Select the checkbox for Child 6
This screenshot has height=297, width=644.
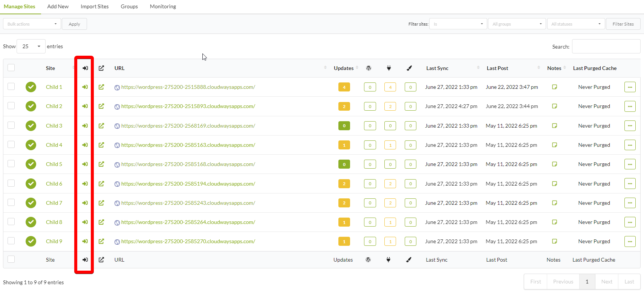pos(11,183)
